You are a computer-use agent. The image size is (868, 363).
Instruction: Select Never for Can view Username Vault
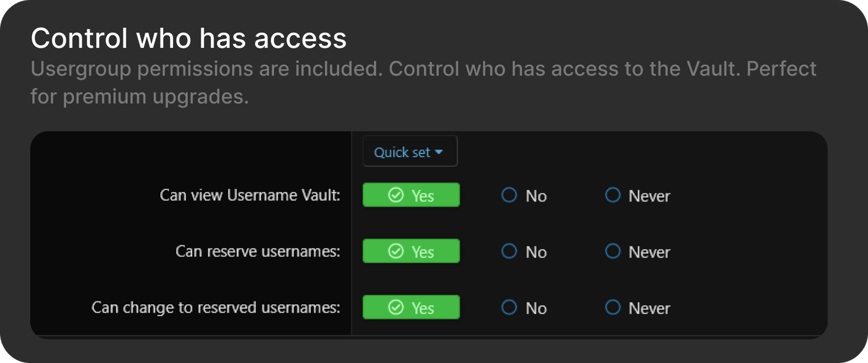pyautogui.click(x=613, y=195)
